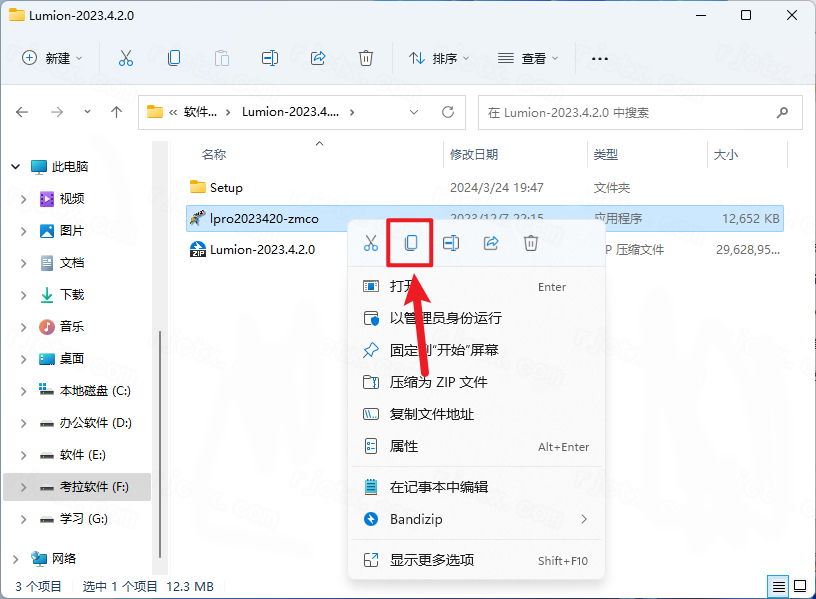Open address bar history dropdown
Image resolution: width=816 pixels, height=599 pixels.
(414, 112)
